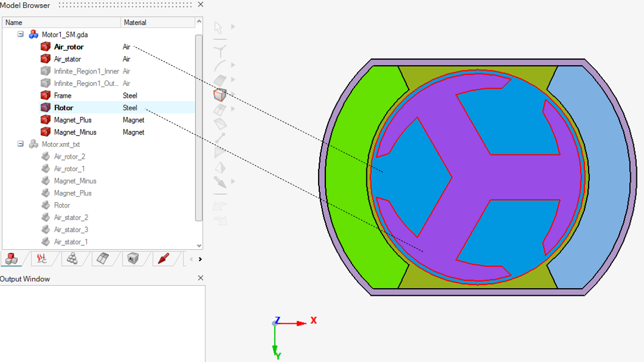The width and height of the screenshot is (644, 362).
Task: Click the red arrow tab icon
Action: coord(163,258)
